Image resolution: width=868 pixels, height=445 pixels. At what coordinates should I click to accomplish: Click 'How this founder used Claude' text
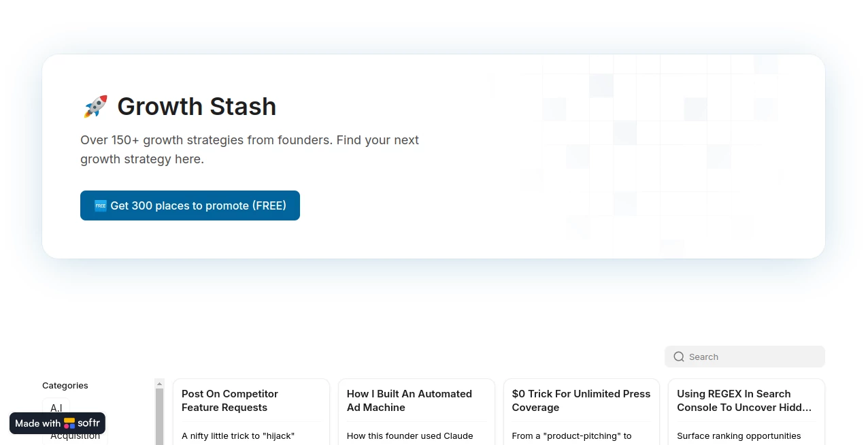pyautogui.click(x=410, y=435)
